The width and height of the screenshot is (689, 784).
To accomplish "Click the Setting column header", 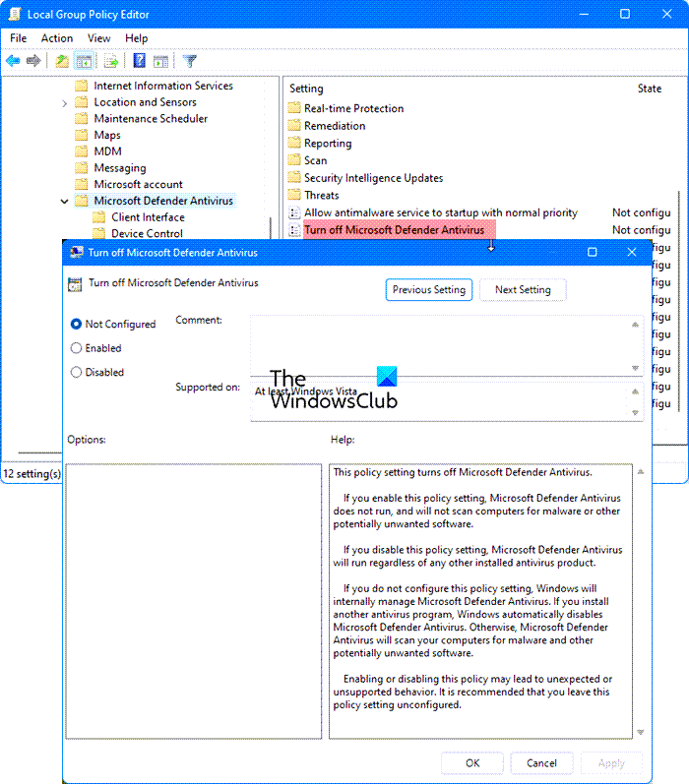I will coord(306,89).
